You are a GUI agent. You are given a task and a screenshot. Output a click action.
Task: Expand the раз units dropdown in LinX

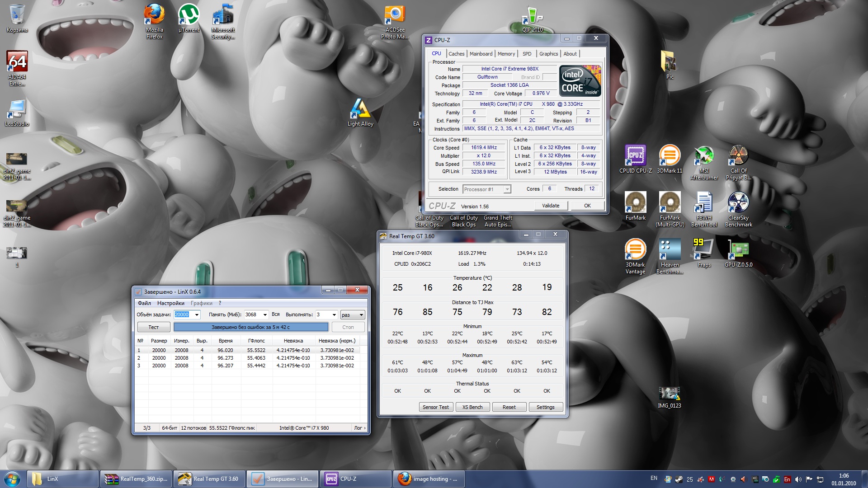[x=361, y=315]
